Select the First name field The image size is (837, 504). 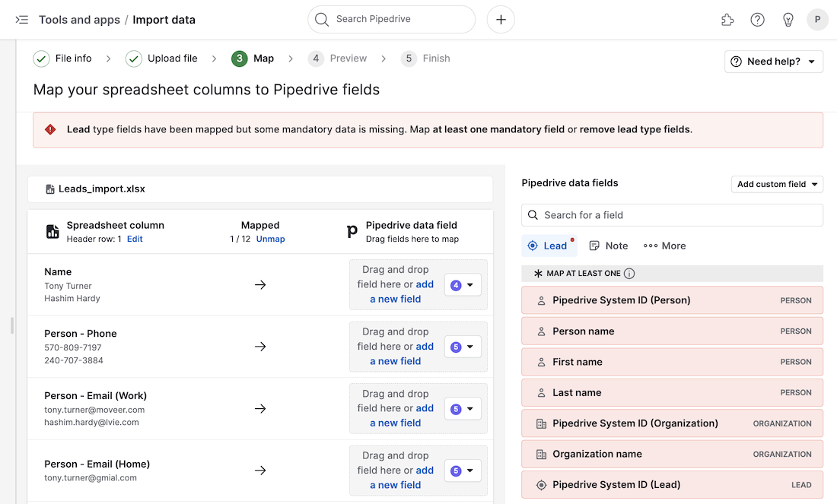672,362
